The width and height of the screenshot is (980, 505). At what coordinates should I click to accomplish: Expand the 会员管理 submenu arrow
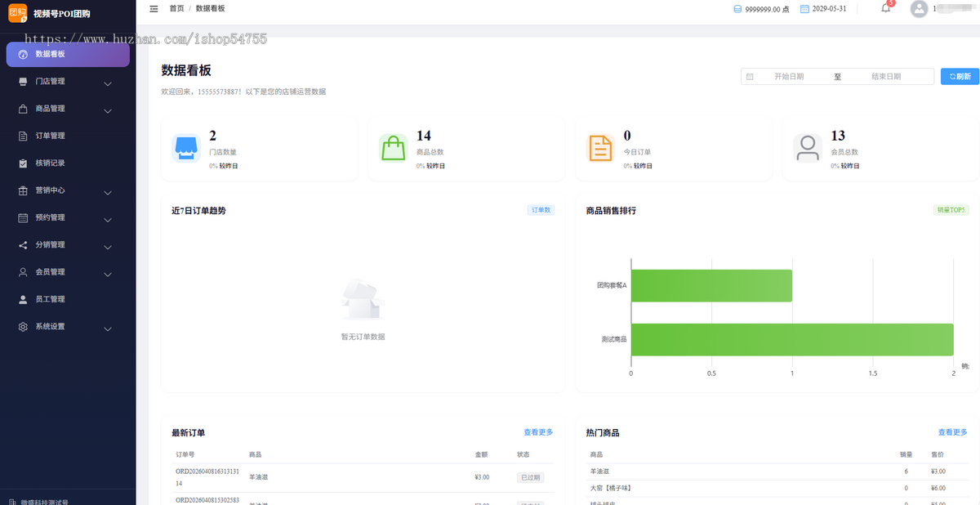click(x=108, y=273)
